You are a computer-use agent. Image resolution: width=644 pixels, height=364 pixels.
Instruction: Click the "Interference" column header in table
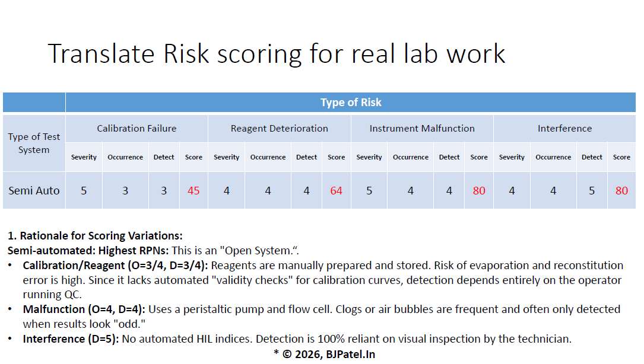coord(564,128)
